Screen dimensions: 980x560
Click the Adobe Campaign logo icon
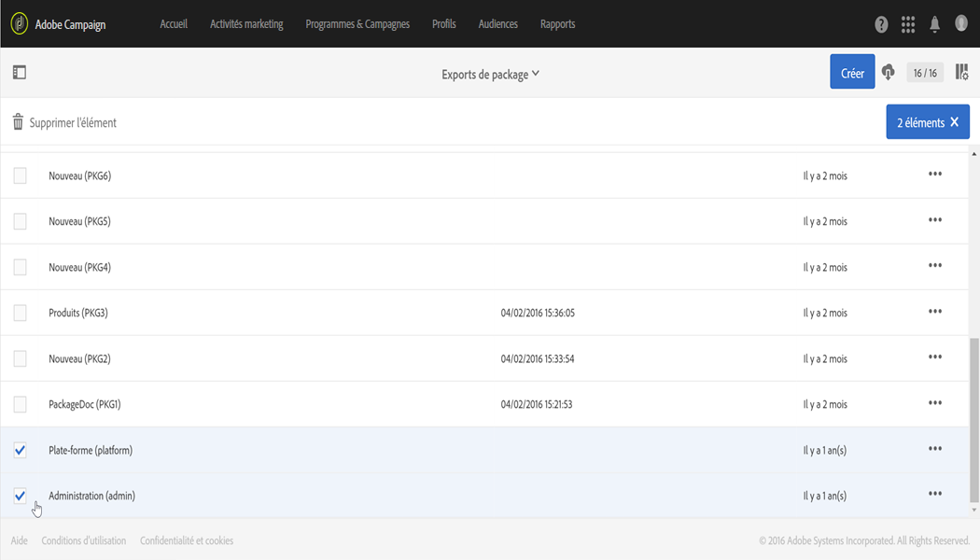[20, 23]
